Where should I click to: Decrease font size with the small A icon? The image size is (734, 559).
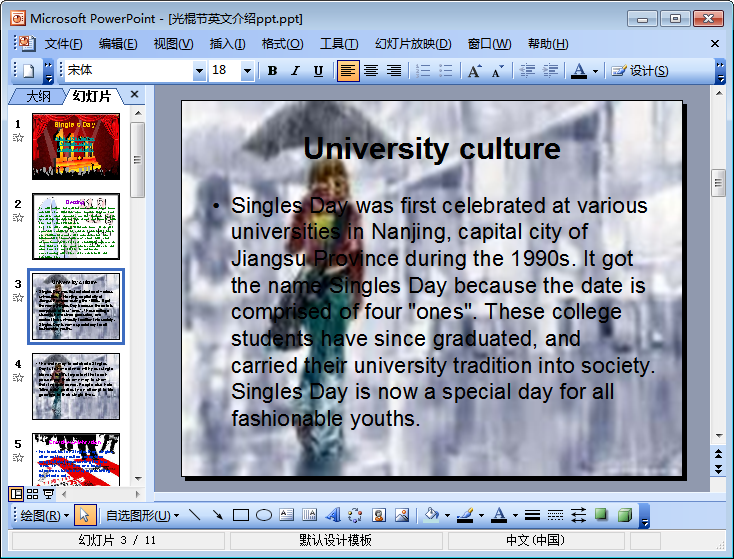pyautogui.click(x=497, y=71)
